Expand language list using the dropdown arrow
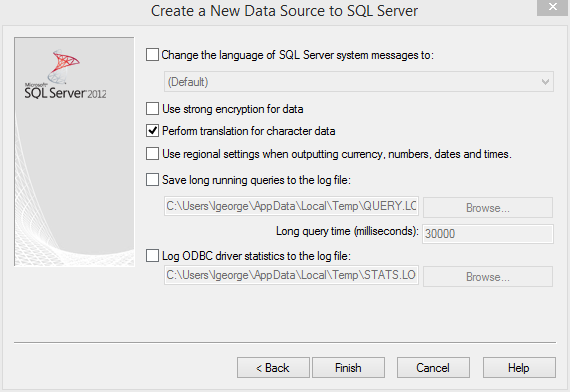The height and width of the screenshot is (392, 570). pyautogui.click(x=545, y=82)
